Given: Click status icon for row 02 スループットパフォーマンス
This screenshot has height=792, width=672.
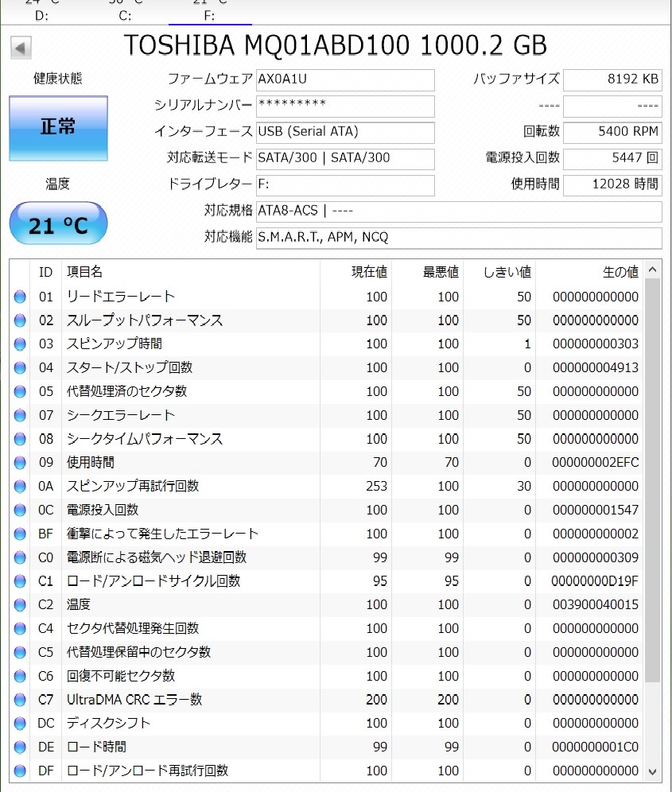Looking at the screenshot, I should click(x=20, y=320).
